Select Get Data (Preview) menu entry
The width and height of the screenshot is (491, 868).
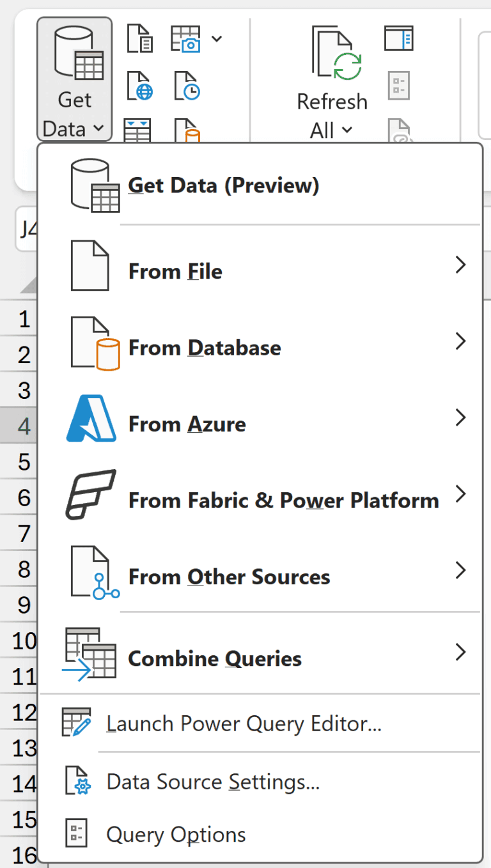(x=223, y=185)
